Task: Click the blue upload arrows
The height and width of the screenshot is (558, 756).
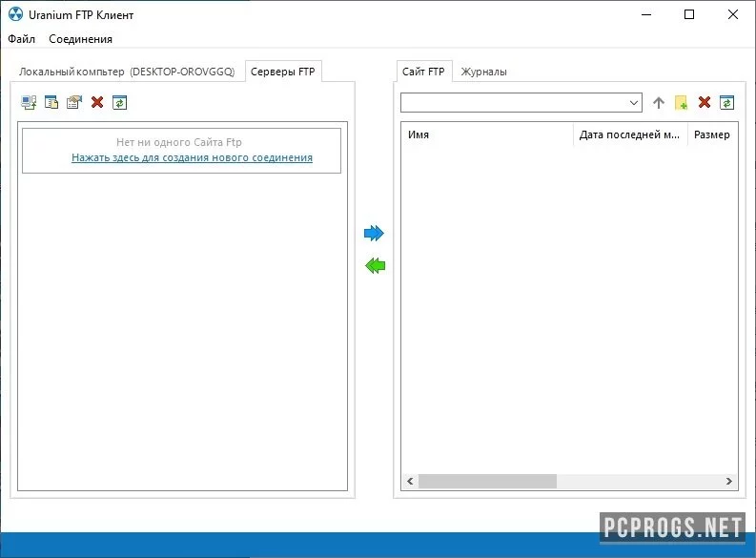Action: tap(374, 233)
